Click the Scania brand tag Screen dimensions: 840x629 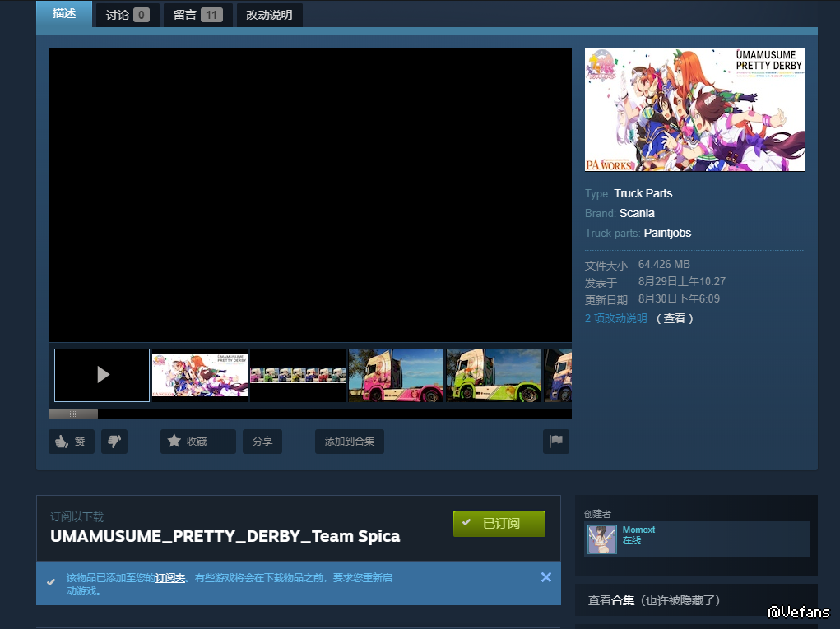point(637,214)
